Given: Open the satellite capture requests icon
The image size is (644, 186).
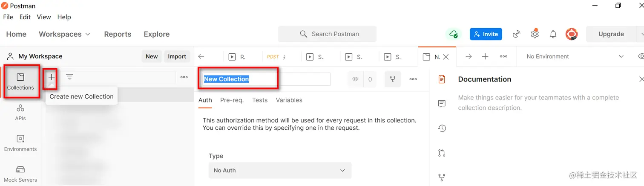Looking at the screenshot, I should (517, 34).
